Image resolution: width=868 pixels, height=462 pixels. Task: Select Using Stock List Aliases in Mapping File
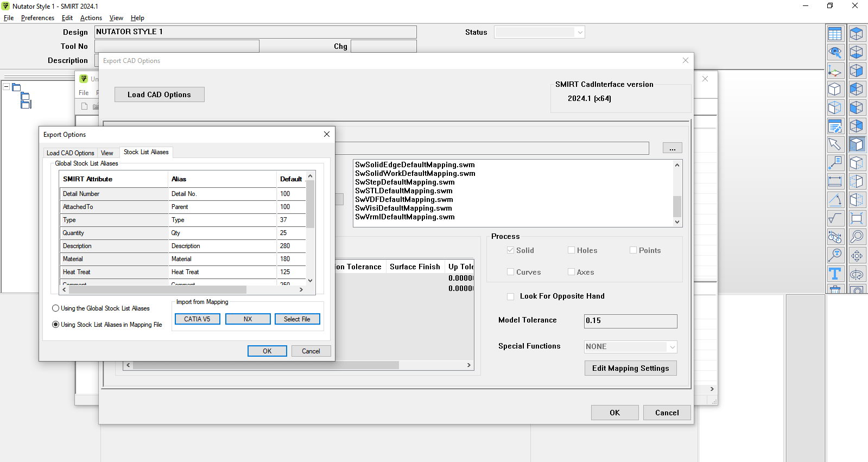click(x=55, y=325)
